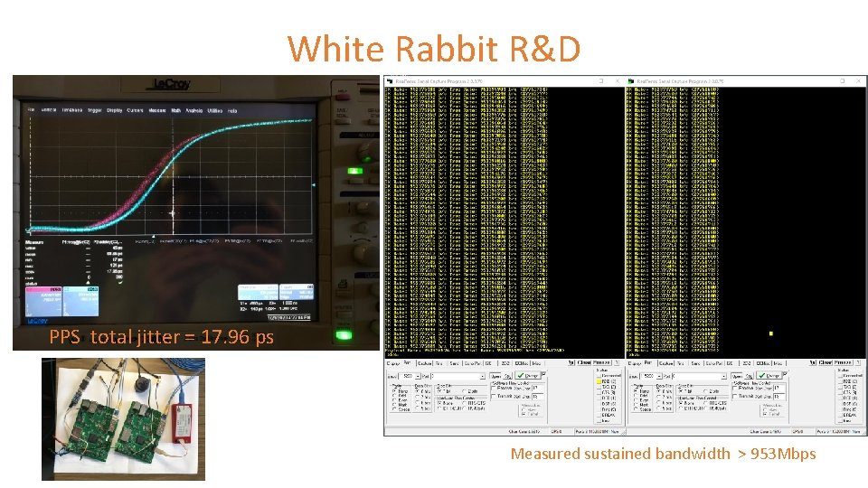Click Change button in left RealTerm window

528,375
